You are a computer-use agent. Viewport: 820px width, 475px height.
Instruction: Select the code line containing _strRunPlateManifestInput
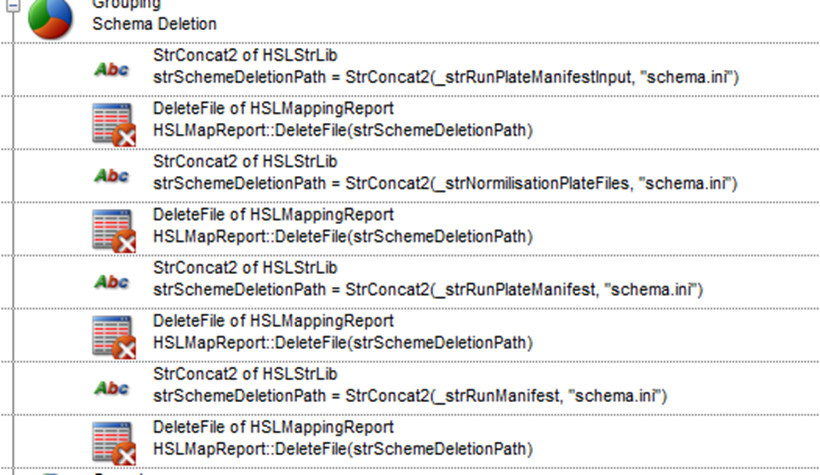pyautogui.click(x=446, y=77)
